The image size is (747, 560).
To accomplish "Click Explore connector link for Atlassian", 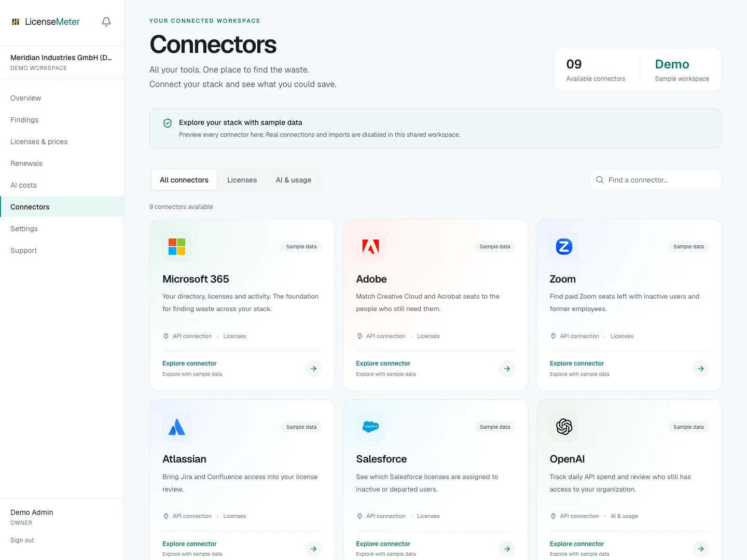I will point(189,544).
